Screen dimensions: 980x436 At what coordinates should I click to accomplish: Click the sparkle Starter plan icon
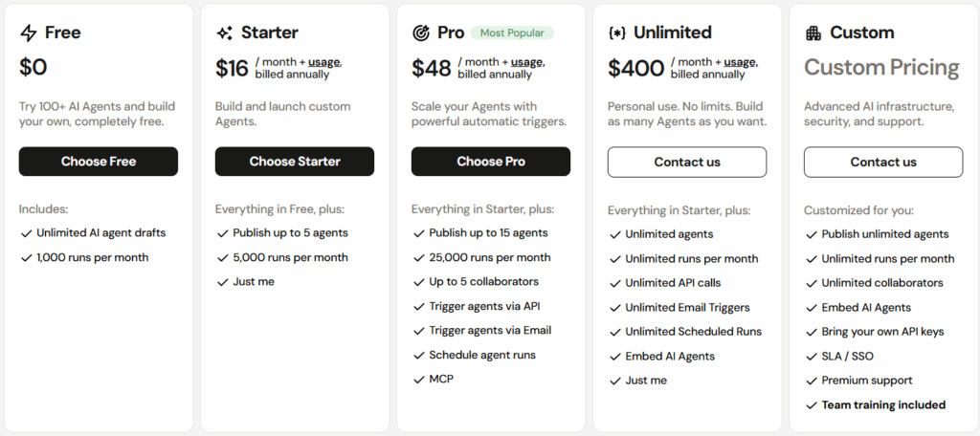pyautogui.click(x=225, y=33)
